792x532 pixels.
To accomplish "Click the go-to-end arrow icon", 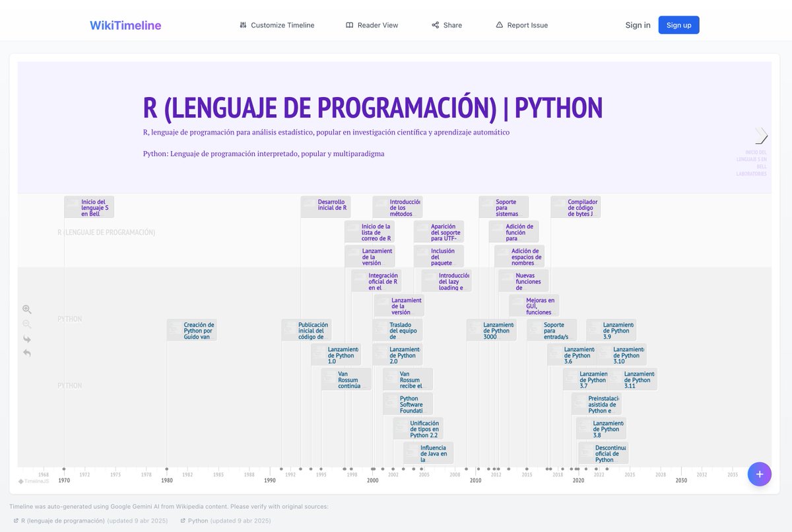I will click(27, 339).
